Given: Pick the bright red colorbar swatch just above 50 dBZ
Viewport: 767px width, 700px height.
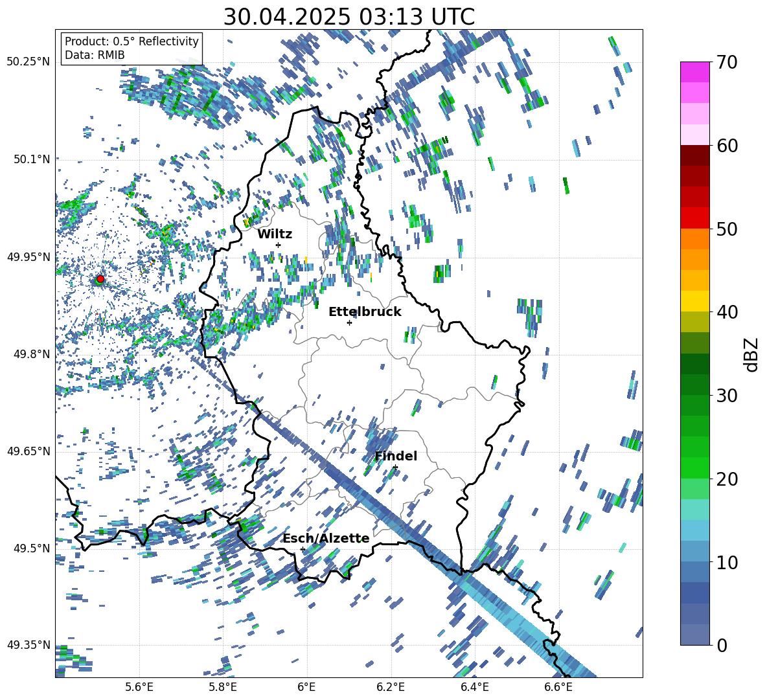Looking at the screenshot, I should [x=694, y=218].
